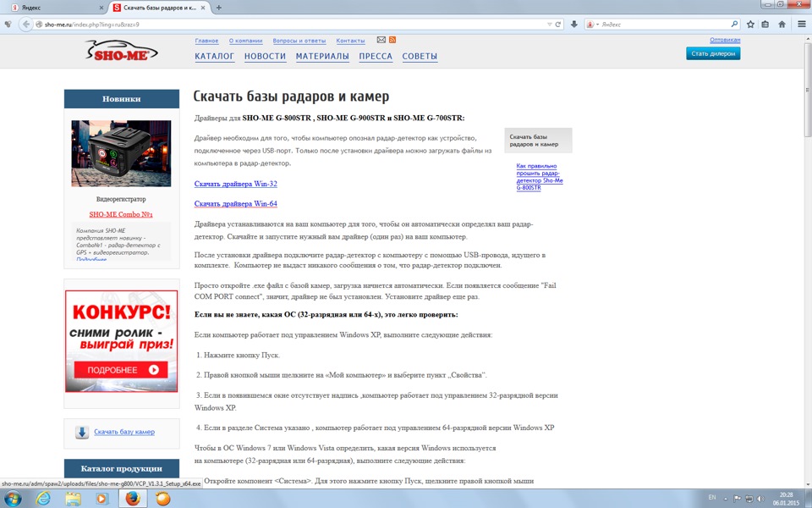The width and height of the screenshot is (812, 508).
Task: Click the blue download arrow icon in sidebar
Action: tap(82, 433)
